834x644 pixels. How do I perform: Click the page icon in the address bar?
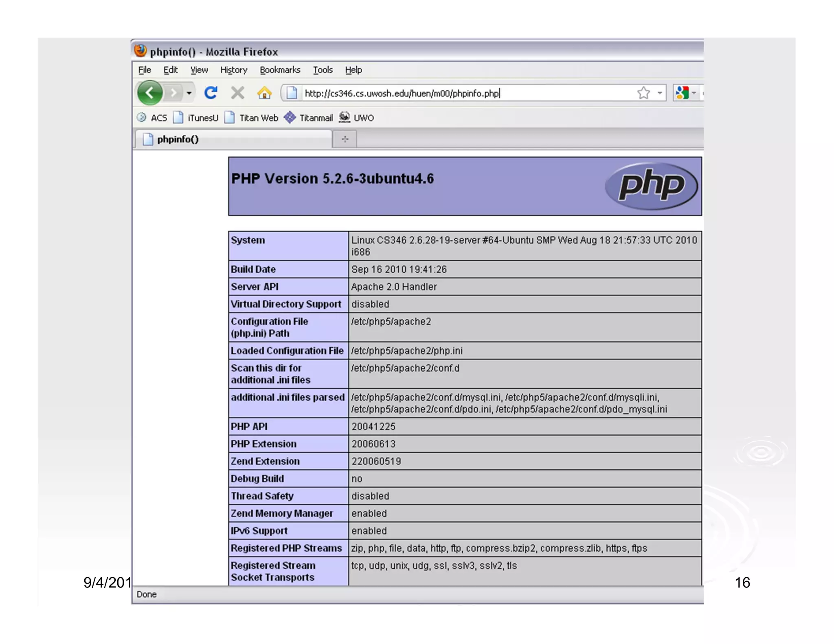[292, 93]
